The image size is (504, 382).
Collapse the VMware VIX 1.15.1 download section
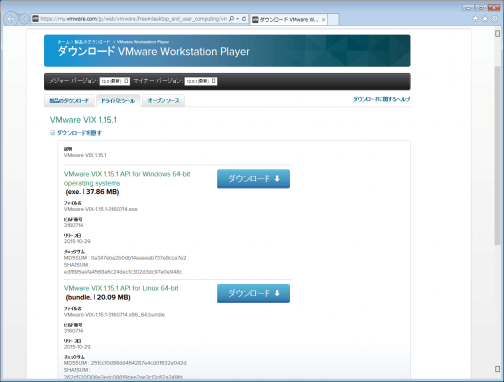click(x=76, y=133)
